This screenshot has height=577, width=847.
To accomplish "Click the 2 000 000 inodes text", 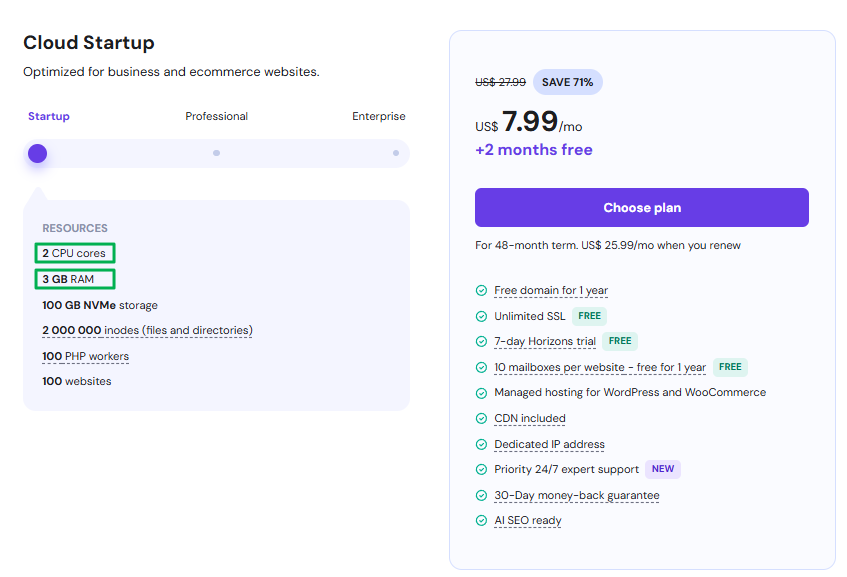I will pyautogui.click(x=147, y=330).
